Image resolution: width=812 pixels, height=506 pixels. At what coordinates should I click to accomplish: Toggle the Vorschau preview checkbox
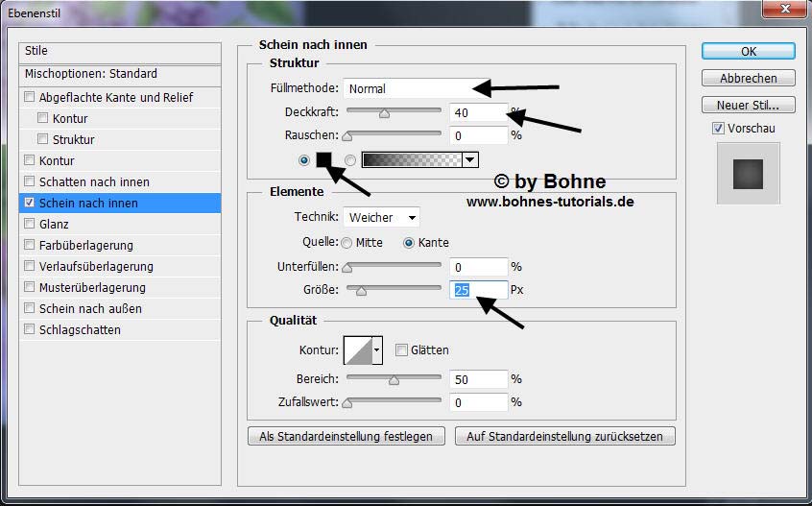click(718, 129)
